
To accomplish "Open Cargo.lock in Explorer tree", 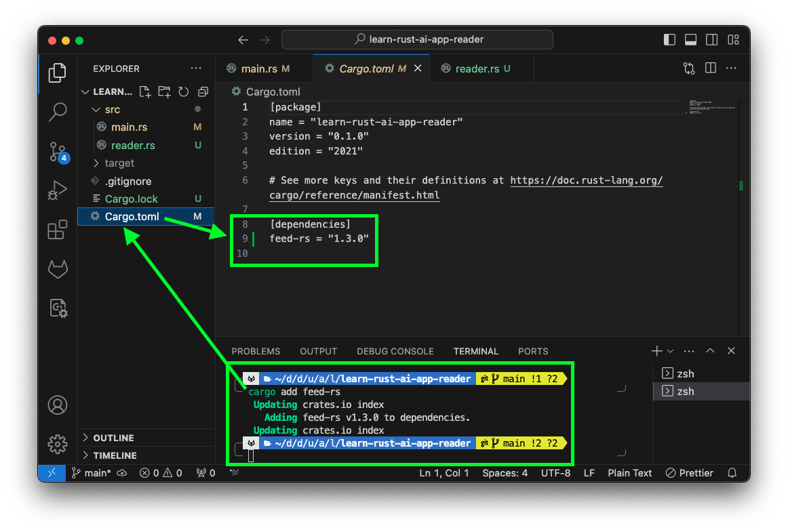I will coord(146,199).
